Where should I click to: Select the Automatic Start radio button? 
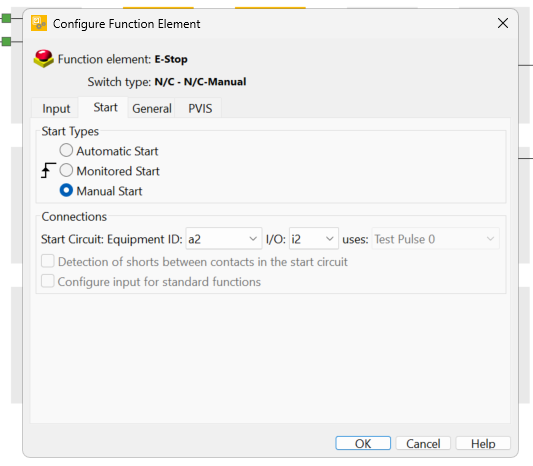pos(66,150)
